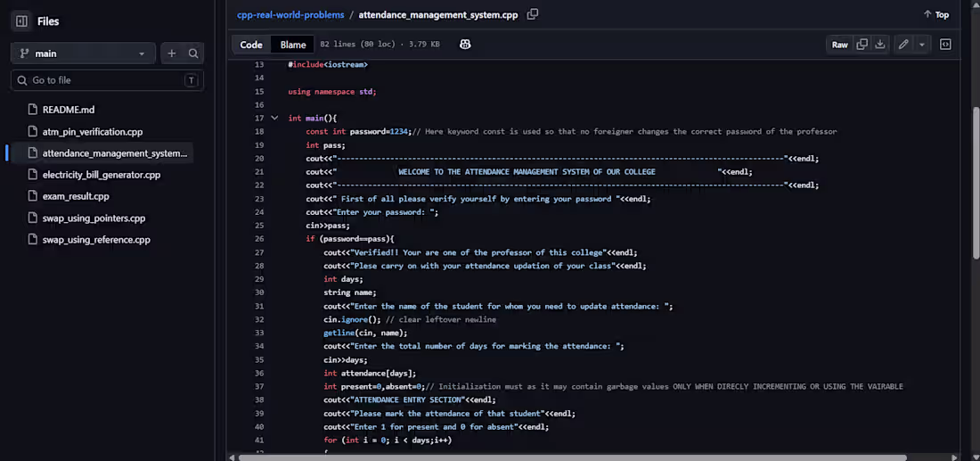Viewport: 980px width, 461px height.
Task: Select exam_result.cpp in the file list
Action: click(76, 196)
